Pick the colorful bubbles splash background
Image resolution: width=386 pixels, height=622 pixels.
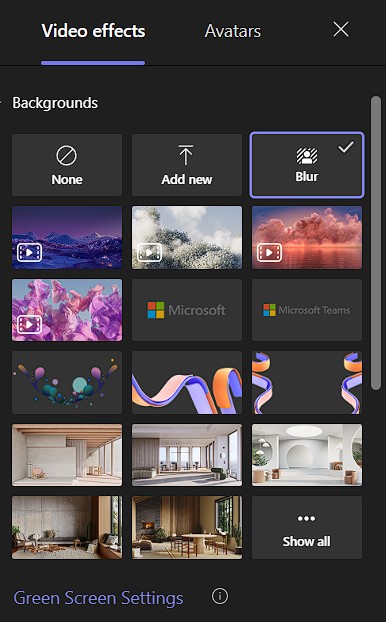click(67, 383)
